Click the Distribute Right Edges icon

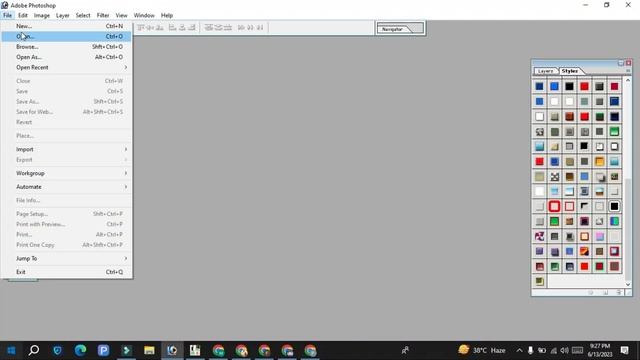point(260,27)
